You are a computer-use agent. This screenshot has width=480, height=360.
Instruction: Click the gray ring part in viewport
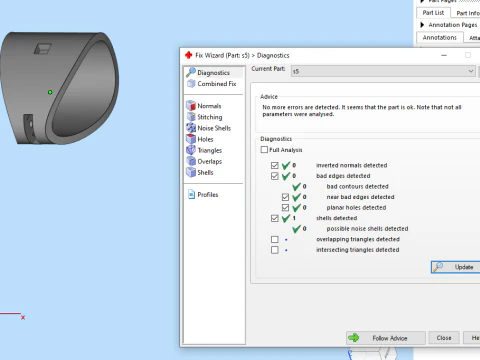point(60,88)
